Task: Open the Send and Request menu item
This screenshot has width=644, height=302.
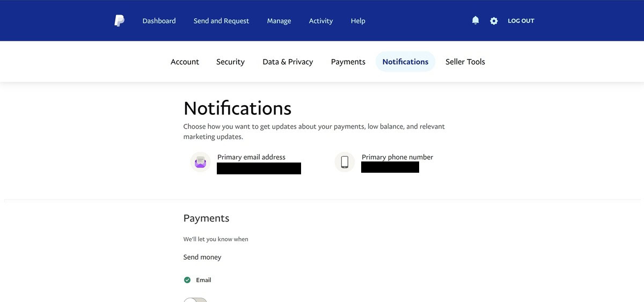Action: point(221,21)
